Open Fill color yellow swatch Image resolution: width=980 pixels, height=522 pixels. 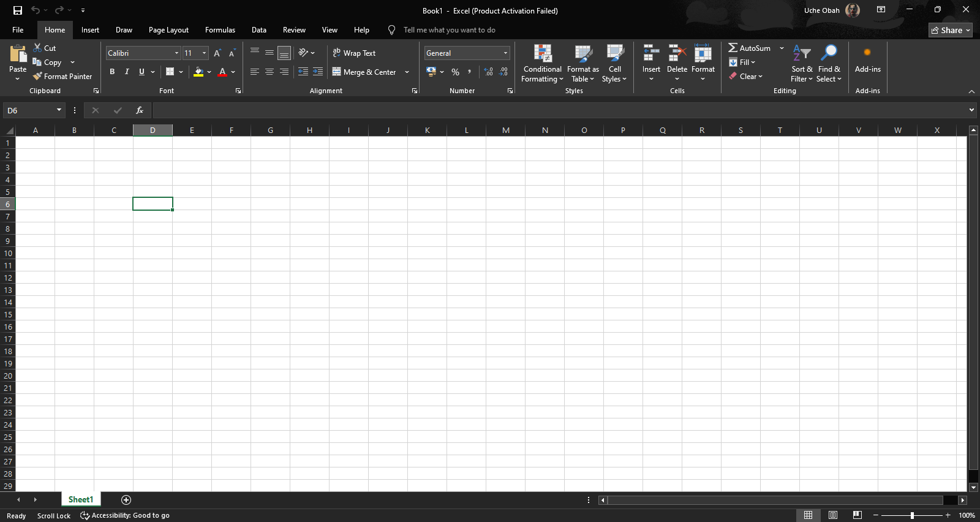(198, 72)
